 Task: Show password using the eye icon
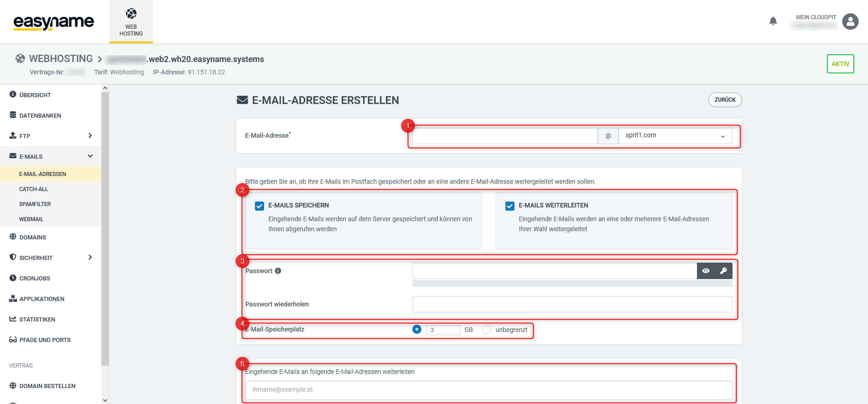[706, 271]
